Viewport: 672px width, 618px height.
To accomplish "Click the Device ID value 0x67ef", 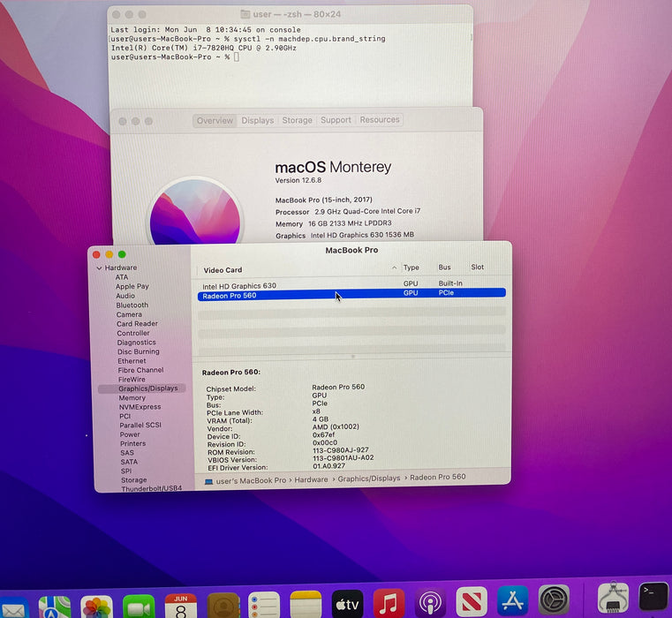I will (323, 435).
